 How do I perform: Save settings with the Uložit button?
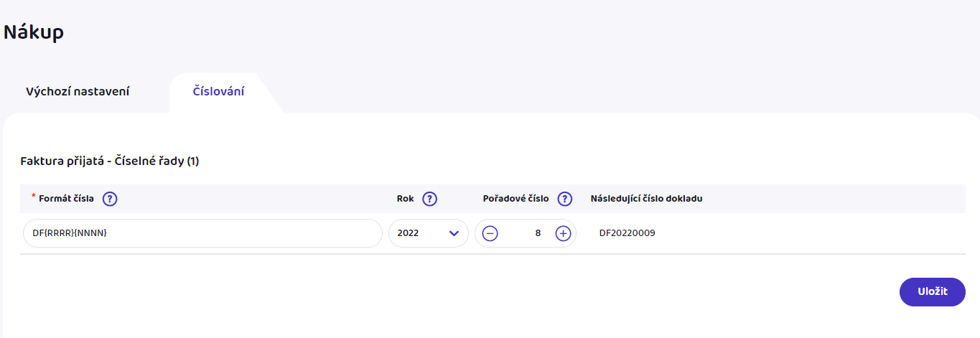933,291
